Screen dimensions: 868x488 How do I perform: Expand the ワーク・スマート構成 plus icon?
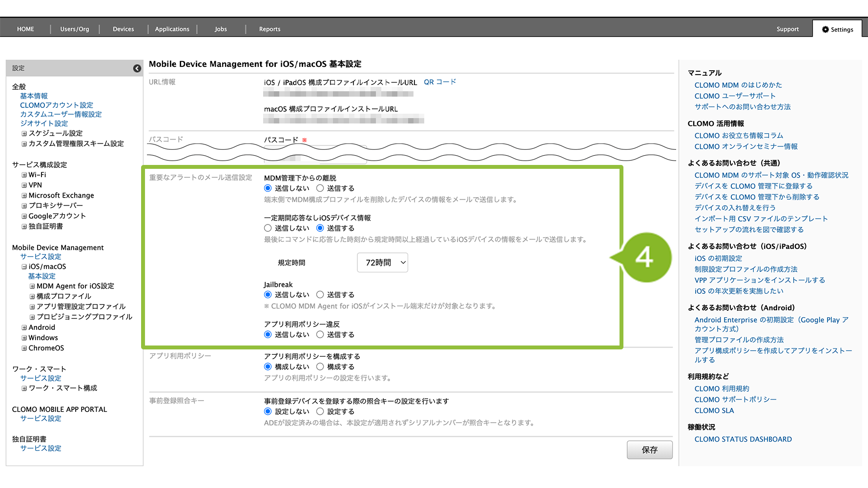tap(24, 388)
